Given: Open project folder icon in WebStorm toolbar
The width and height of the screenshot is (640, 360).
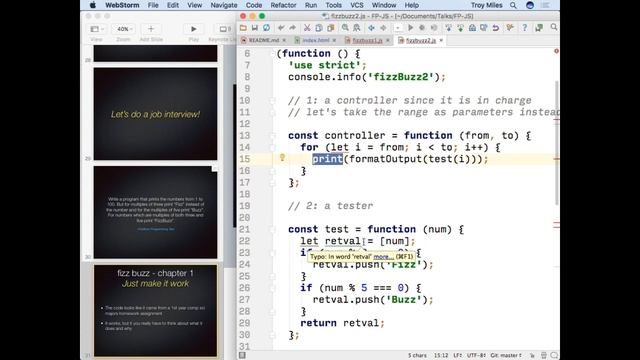Looking at the screenshot, I should pyautogui.click(x=243, y=28).
